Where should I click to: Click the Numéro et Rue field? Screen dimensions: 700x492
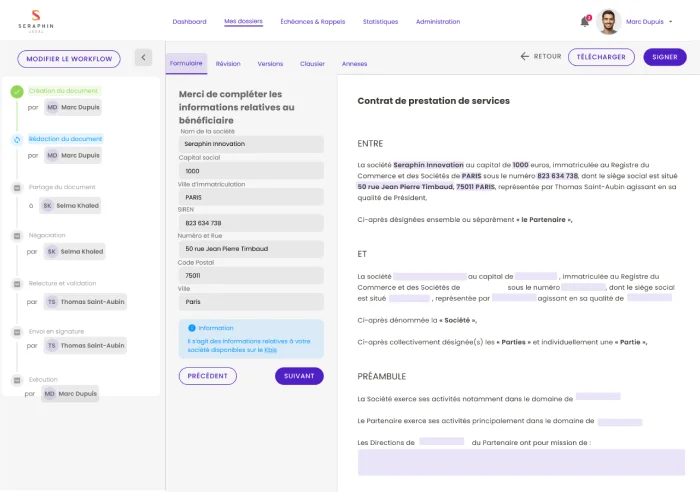251,249
